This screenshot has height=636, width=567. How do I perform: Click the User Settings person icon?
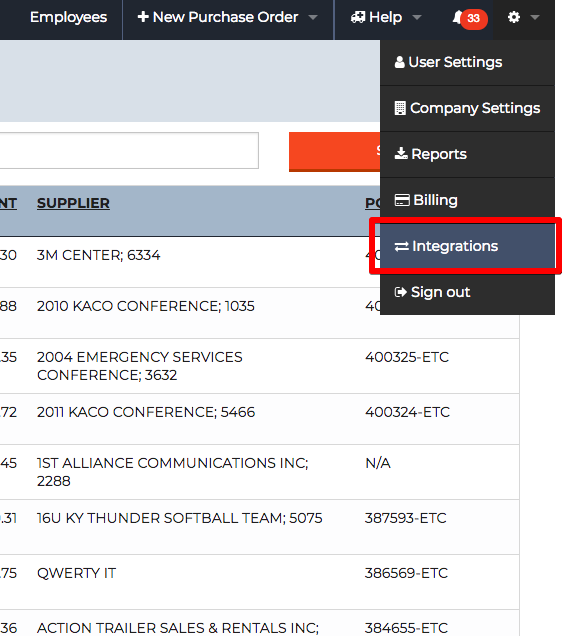coord(399,62)
